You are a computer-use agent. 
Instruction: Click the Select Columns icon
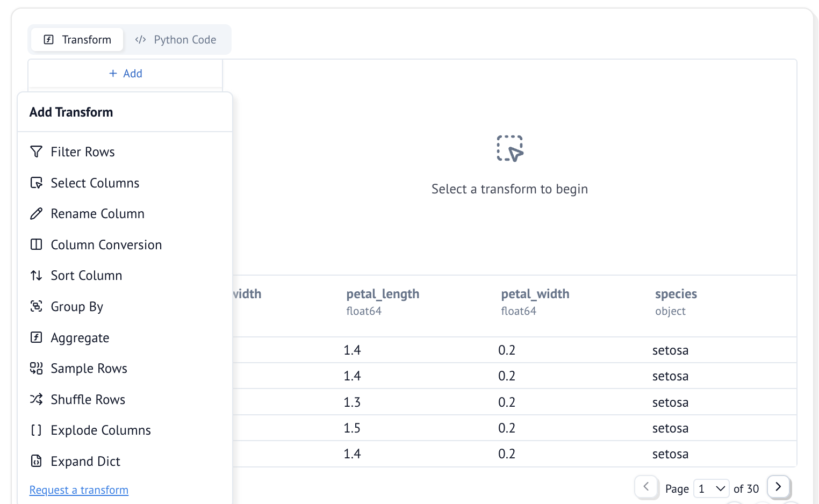pyautogui.click(x=36, y=183)
